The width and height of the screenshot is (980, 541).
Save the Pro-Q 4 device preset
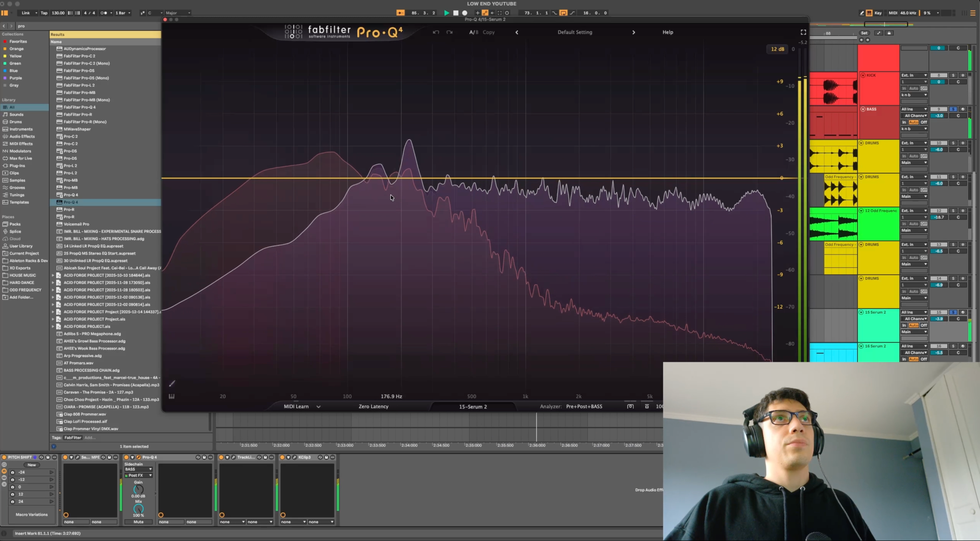(204, 457)
